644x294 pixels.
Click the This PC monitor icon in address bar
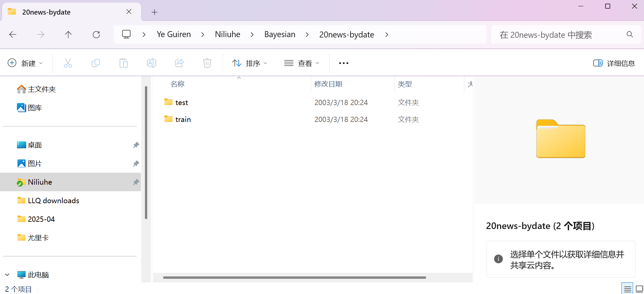(126, 34)
